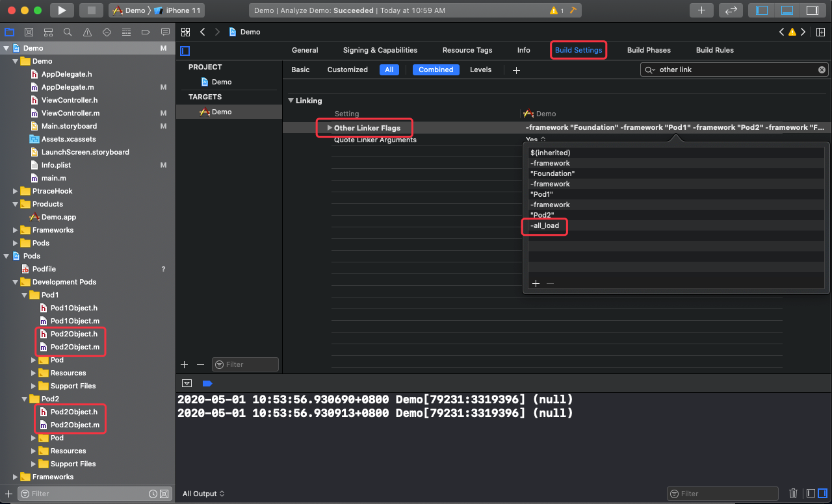Expand Other Linker Flags disclosure triangle
Screen dimensions: 832x504
tap(330, 128)
